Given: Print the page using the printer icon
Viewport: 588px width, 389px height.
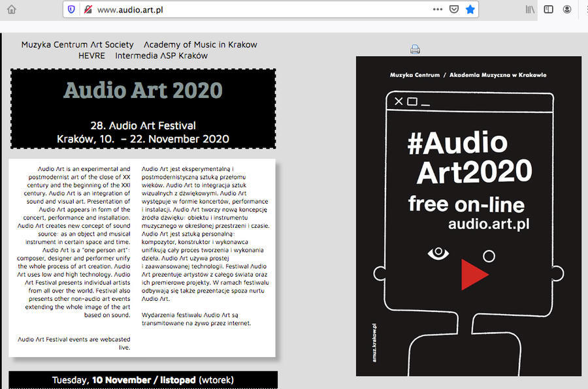Looking at the screenshot, I should (x=415, y=49).
